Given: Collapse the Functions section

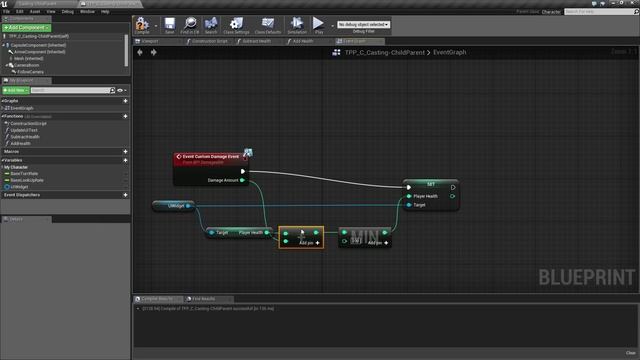Looking at the screenshot, I should pyautogui.click(x=3, y=116).
